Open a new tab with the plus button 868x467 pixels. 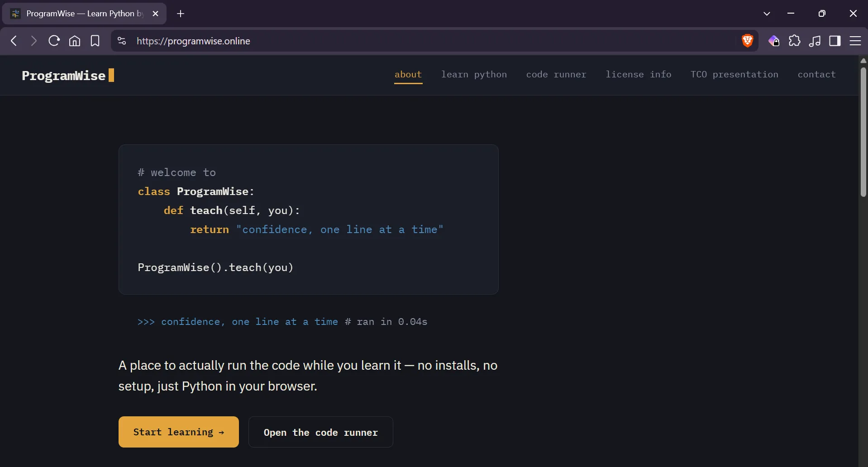[x=181, y=14]
